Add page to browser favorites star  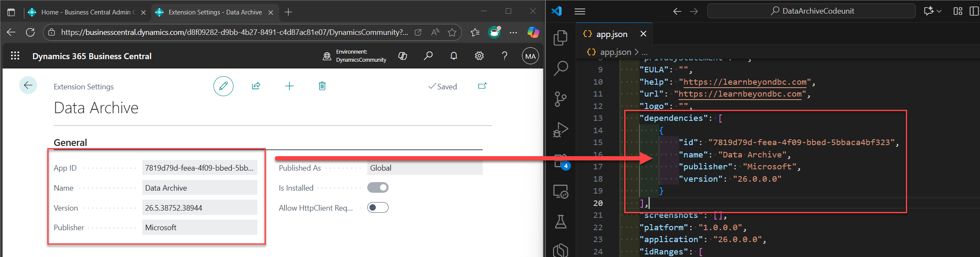click(x=452, y=32)
